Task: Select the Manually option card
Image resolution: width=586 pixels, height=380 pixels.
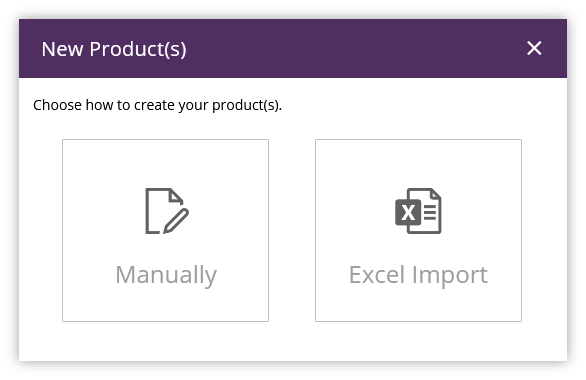Action: 165,230
